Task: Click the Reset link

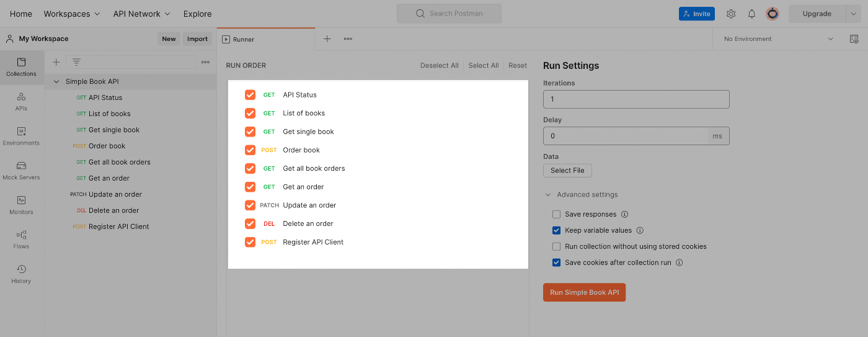Action: [518, 65]
